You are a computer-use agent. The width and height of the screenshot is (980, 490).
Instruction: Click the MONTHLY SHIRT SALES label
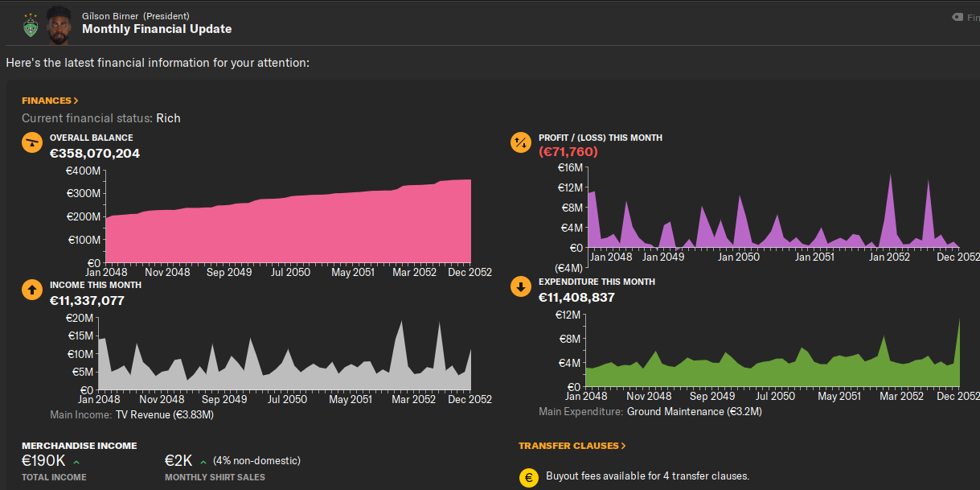click(x=215, y=477)
